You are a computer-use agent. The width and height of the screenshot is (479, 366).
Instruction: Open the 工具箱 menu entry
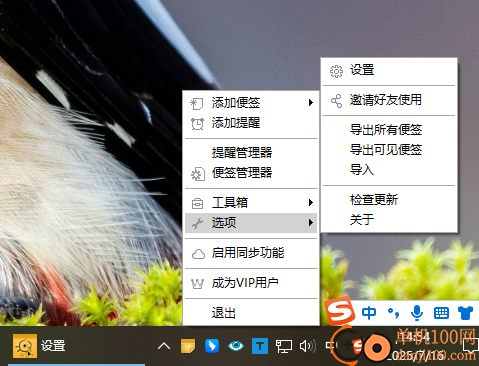pyautogui.click(x=251, y=203)
